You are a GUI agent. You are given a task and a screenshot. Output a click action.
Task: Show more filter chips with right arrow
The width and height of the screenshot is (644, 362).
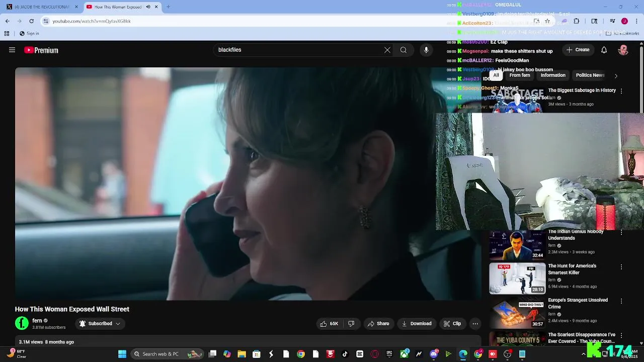click(616, 76)
